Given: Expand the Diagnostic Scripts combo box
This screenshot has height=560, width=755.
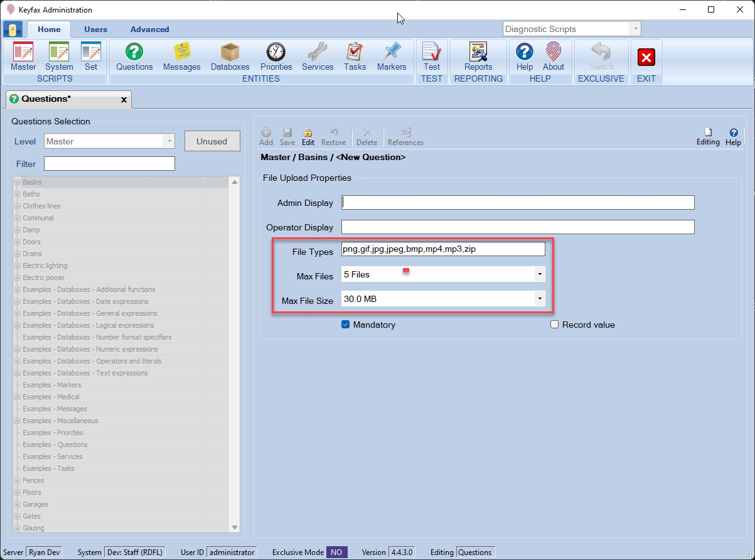Looking at the screenshot, I should point(635,29).
